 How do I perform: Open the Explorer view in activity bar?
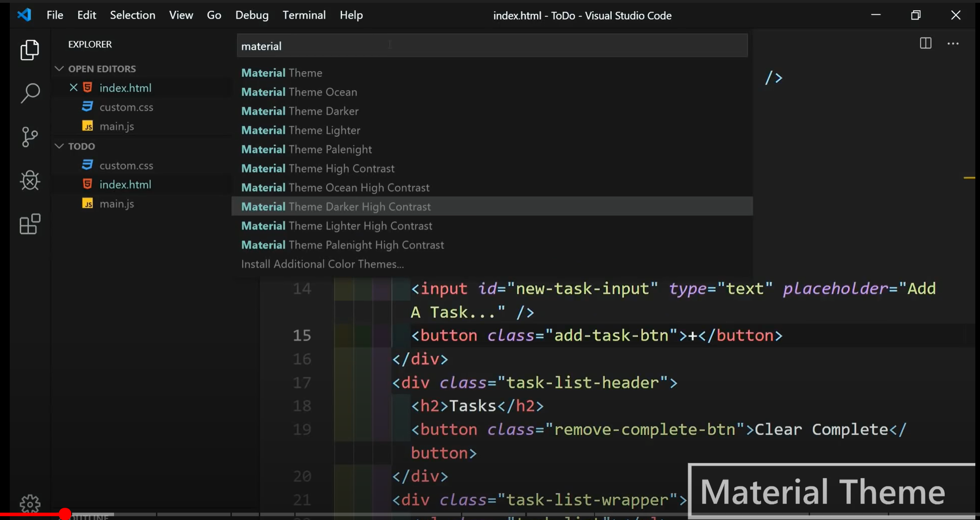[x=30, y=50]
